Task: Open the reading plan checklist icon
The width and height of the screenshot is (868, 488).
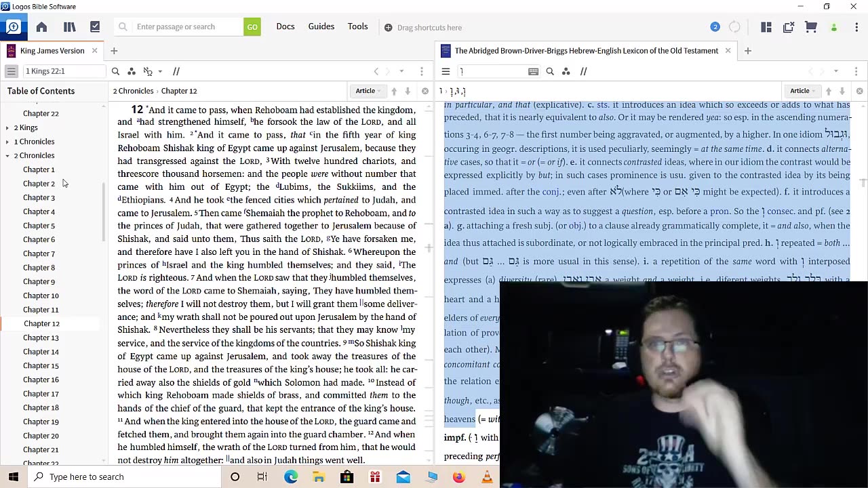Action: click(x=95, y=27)
